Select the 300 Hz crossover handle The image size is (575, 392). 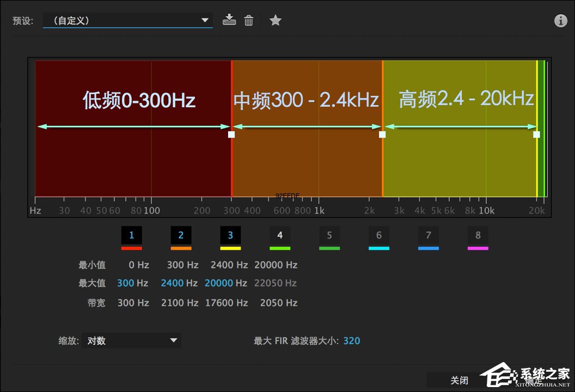click(231, 134)
